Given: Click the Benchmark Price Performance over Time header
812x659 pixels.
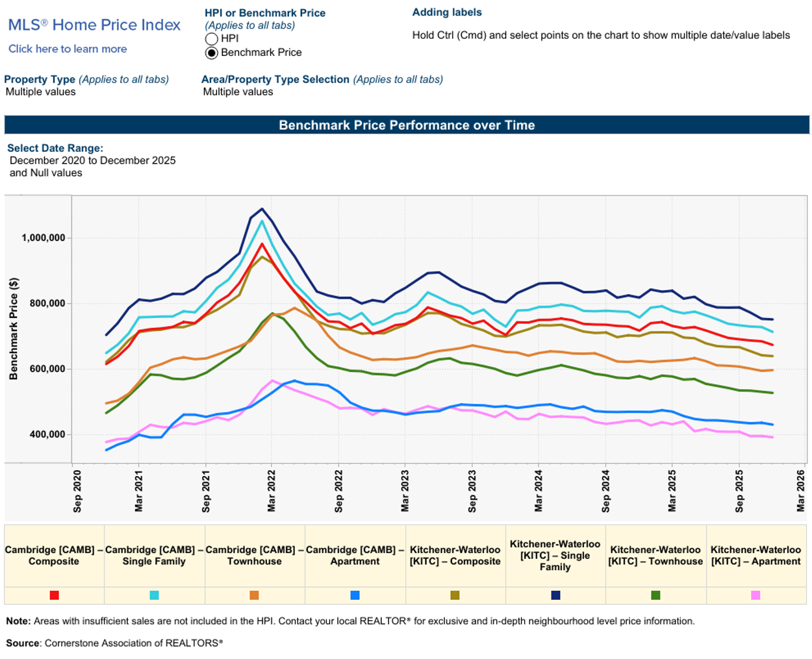Looking at the screenshot, I should click(407, 125).
